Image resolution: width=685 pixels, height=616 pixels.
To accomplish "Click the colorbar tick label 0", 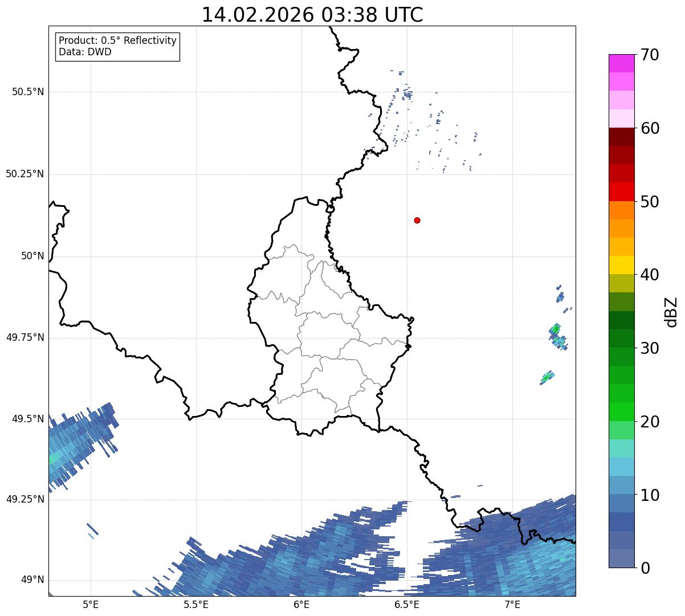I will 645,568.
